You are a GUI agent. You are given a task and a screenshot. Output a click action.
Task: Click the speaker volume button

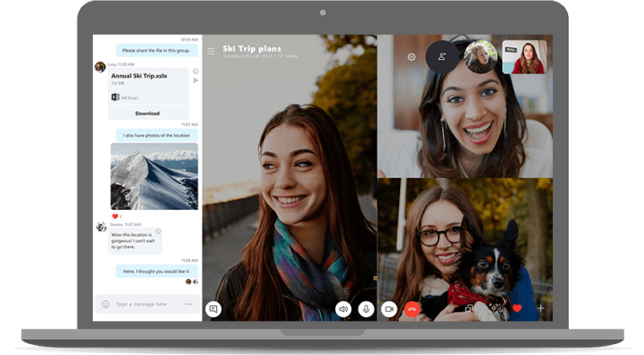point(344,309)
